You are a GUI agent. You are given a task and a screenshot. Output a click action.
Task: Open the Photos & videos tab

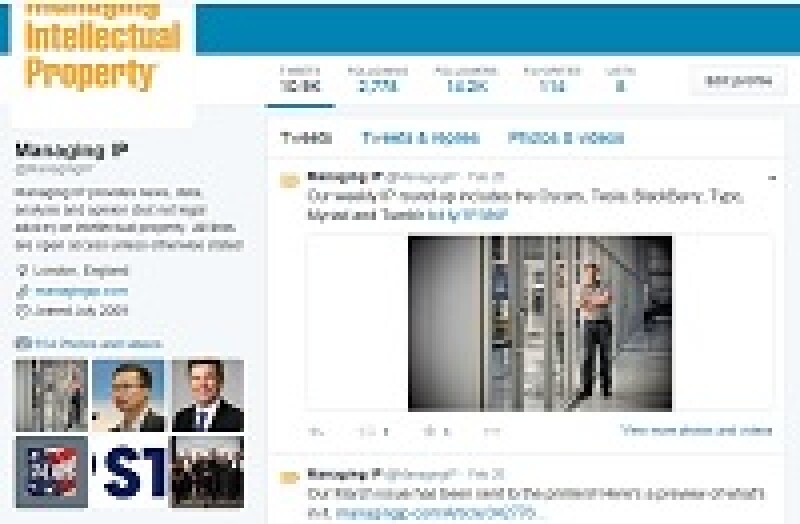[565, 138]
